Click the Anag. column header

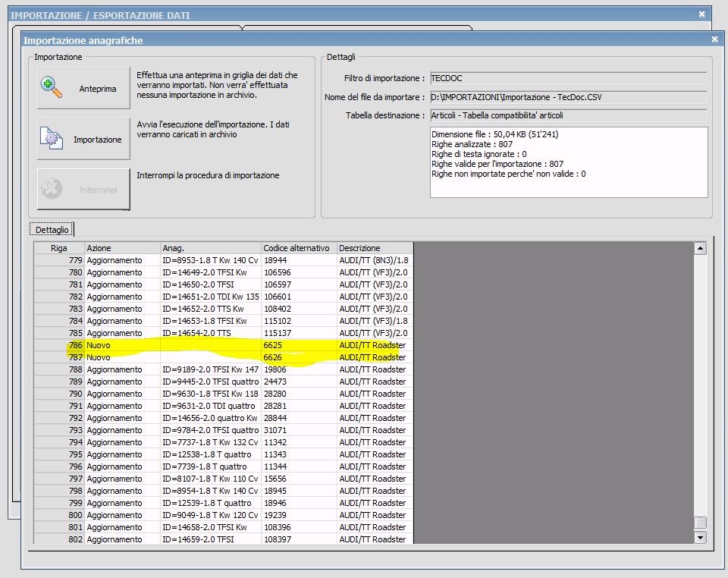click(x=211, y=248)
